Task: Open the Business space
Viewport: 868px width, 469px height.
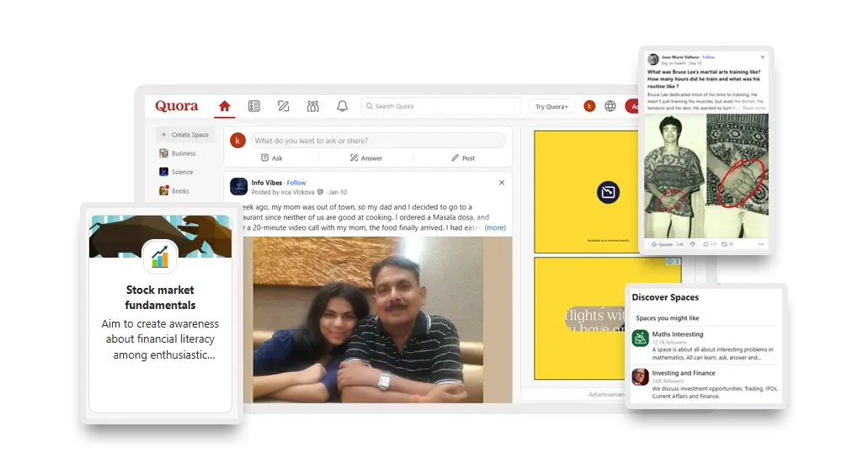Action: coord(178,153)
